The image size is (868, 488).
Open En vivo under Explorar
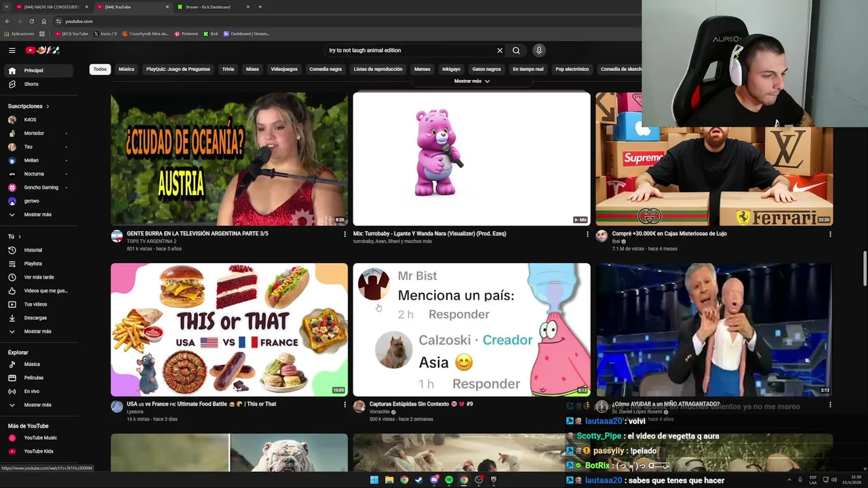point(38,391)
